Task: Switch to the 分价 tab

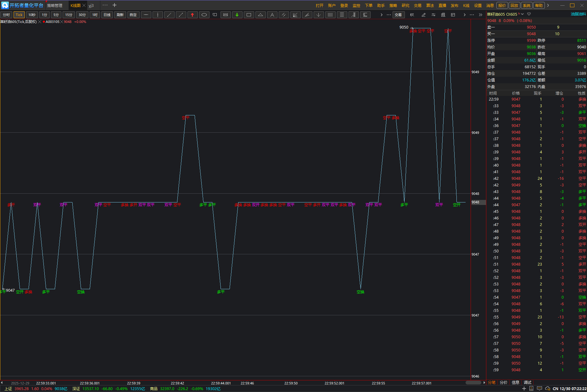Action: 504,383
